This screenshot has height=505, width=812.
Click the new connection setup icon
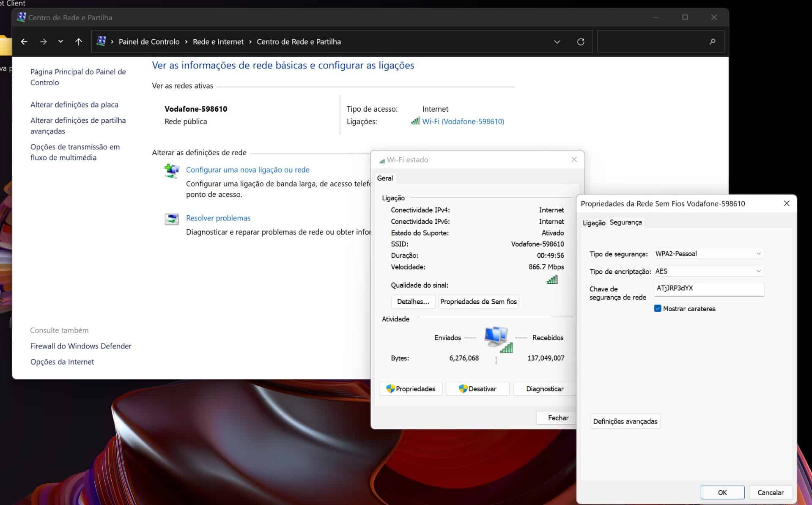coord(172,171)
